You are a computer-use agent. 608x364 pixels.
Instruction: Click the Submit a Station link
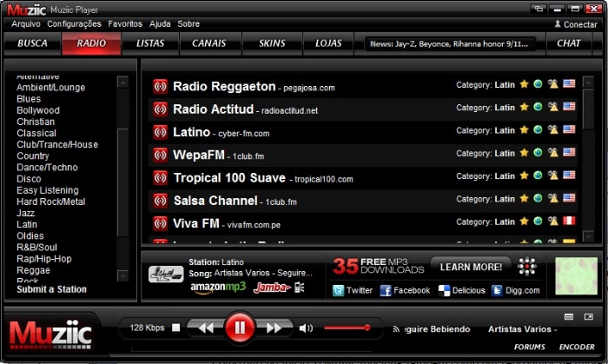click(51, 289)
